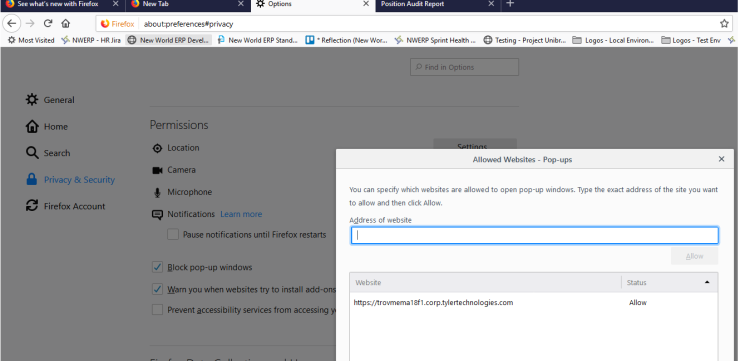
Task: Check Pause notifications until Firefox restarts
Action: pos(173,235)
